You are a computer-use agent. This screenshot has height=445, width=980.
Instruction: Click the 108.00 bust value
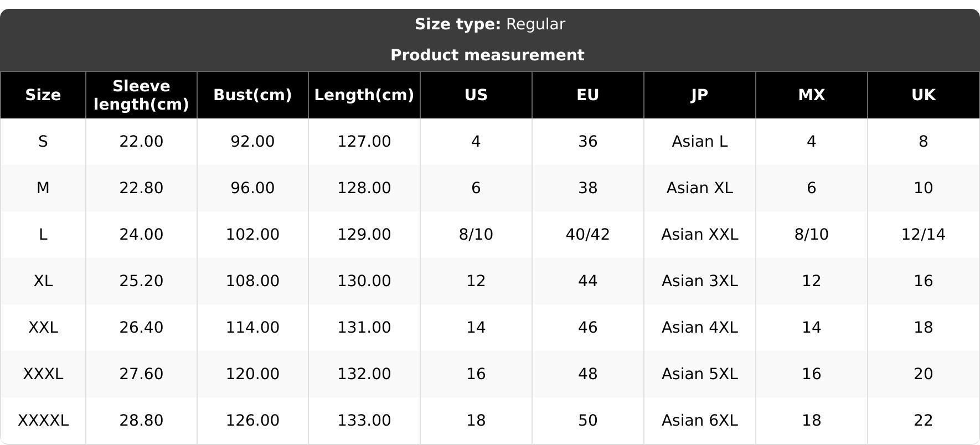[253, 281]
